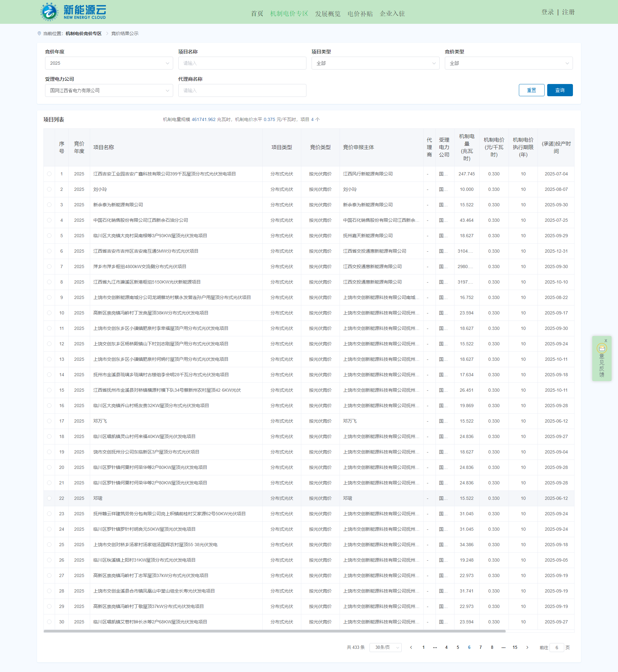
Task: Click the location pin breadcrumb icon
Action: tap(40, 33)
